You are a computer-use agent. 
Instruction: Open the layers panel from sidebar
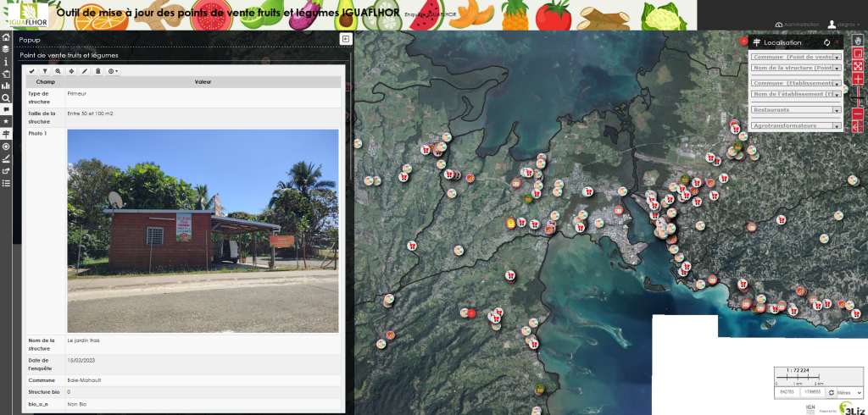6,49
